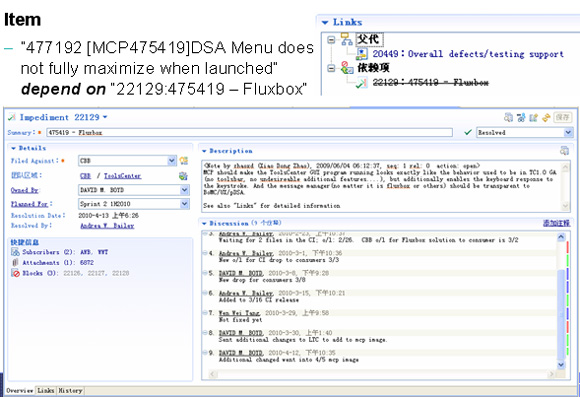Collapse the 依赖项 node in Links tree
This screenshot has height=397, width=580.
331,68
